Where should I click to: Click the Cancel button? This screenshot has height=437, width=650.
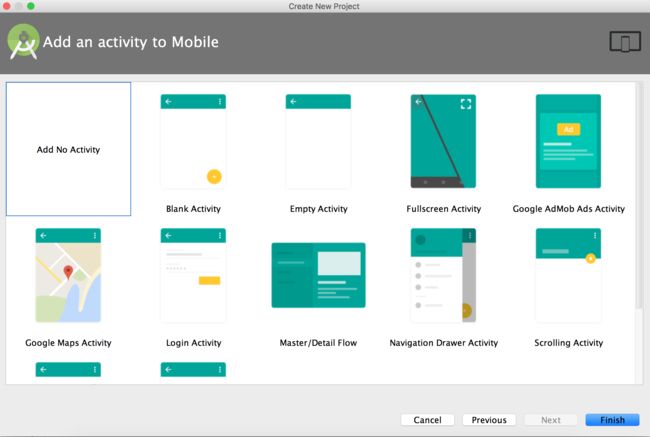427,420
